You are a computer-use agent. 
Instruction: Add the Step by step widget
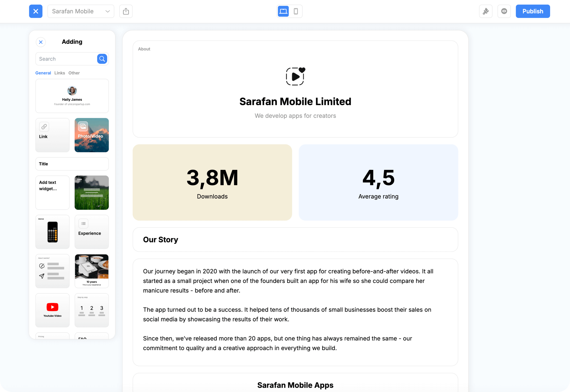click(x=92, y=310)
